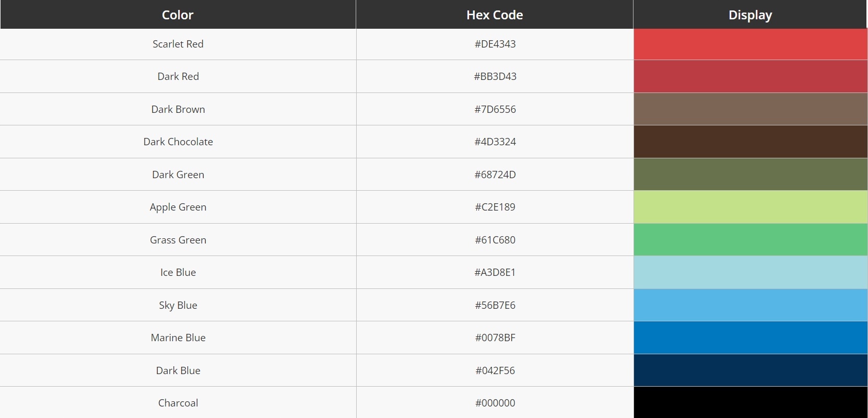Click the Hex Code column header

(x=495, y=15)
